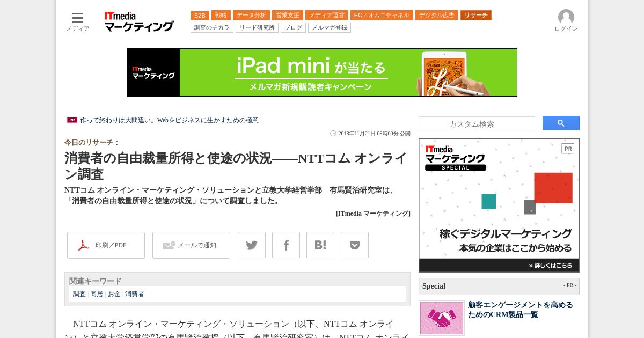Open the PR link about Webをビジネスに生かす
The width and height of the screenshot is (644, 338).
[x=169, y=120]
